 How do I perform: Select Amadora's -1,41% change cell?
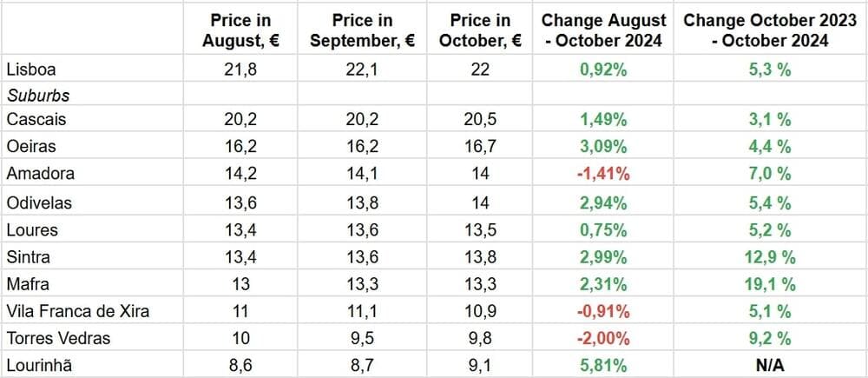pyautogui.click(x=603, y=174)
